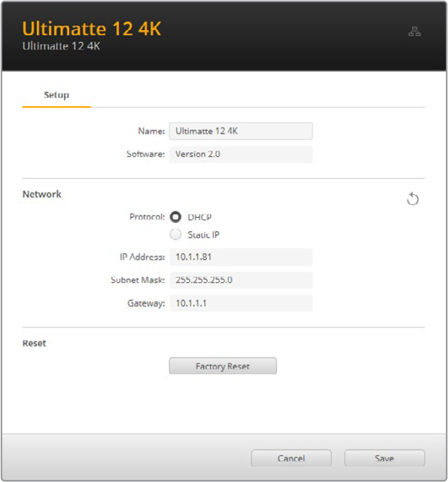Save the setup changes
This screenshot has height=482, width=448.
point(384,458)
